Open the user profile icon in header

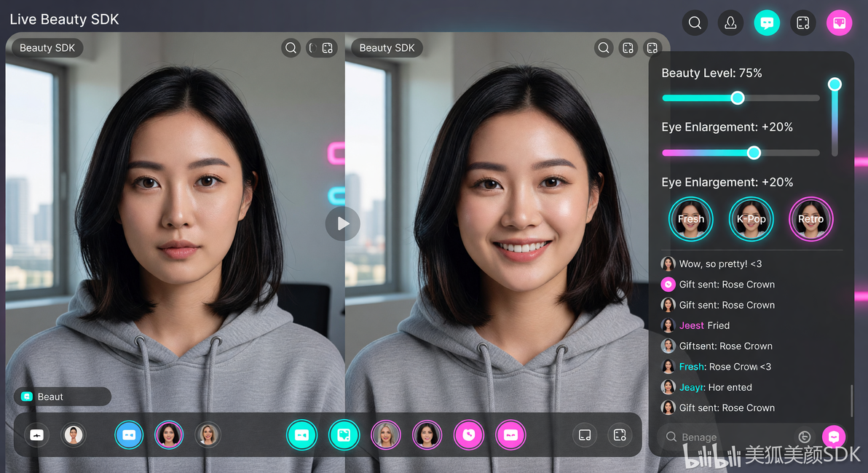[x=730, y=23]
